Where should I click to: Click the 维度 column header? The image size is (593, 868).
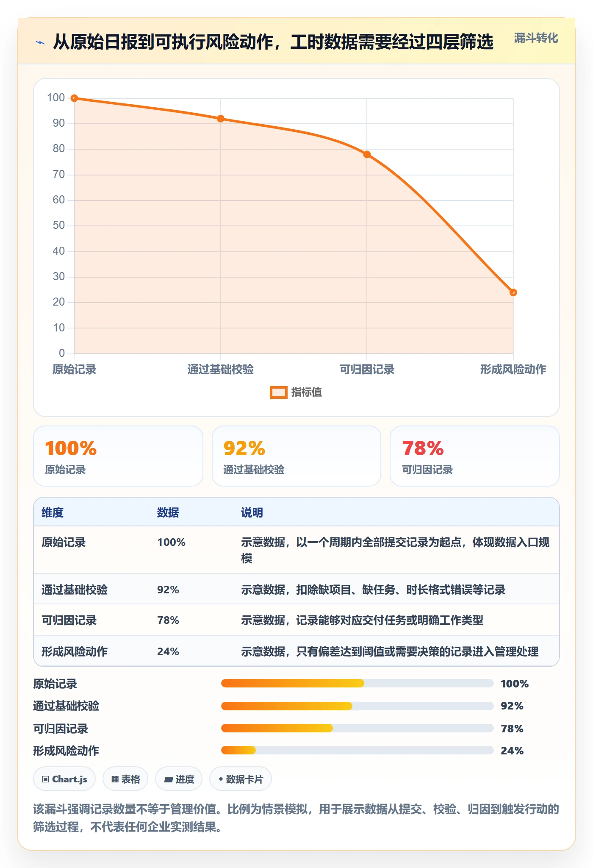tap(53, 512)
